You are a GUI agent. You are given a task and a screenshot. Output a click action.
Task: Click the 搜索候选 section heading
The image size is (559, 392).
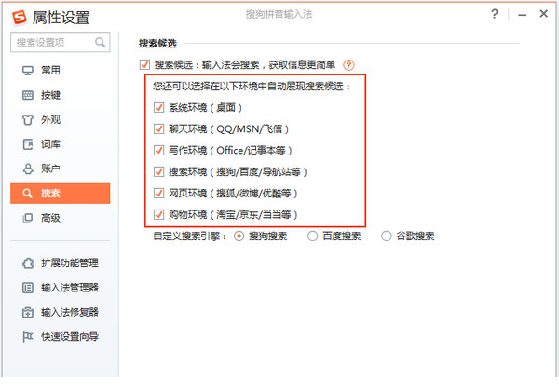(x=157, y=44)
